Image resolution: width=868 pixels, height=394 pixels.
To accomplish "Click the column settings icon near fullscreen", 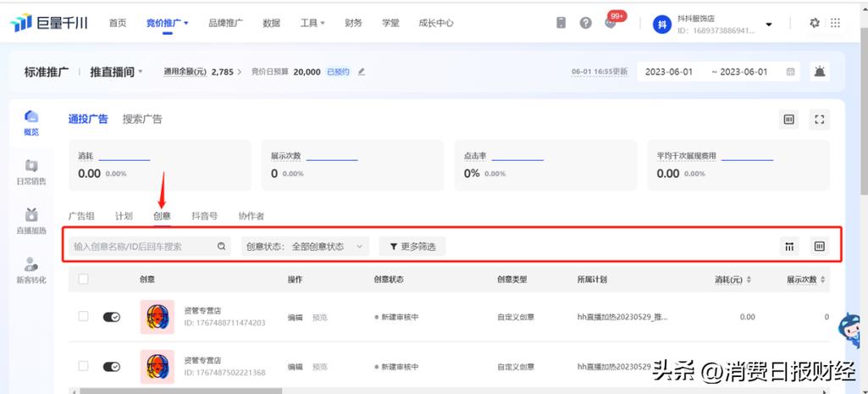I will pyautogui.click(x=789, y=119).
